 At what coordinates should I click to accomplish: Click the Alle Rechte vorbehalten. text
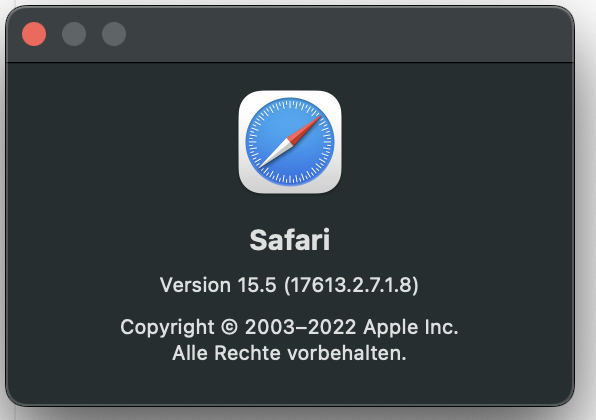289,353
